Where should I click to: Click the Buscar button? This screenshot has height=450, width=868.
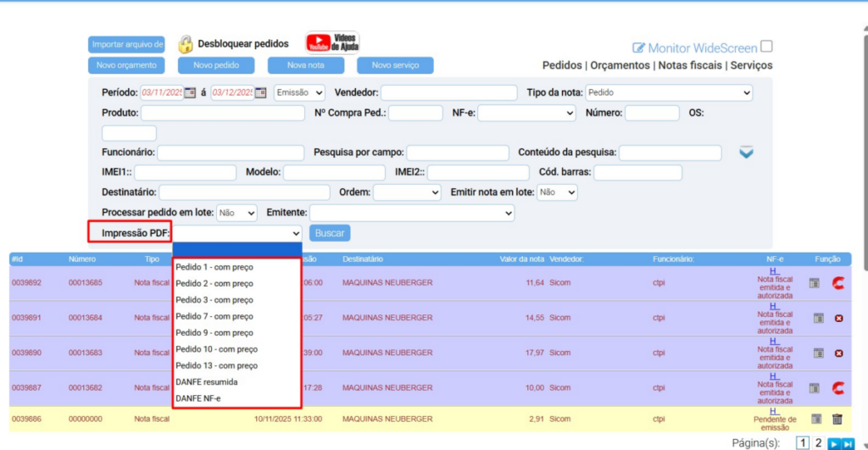[330, 233]
